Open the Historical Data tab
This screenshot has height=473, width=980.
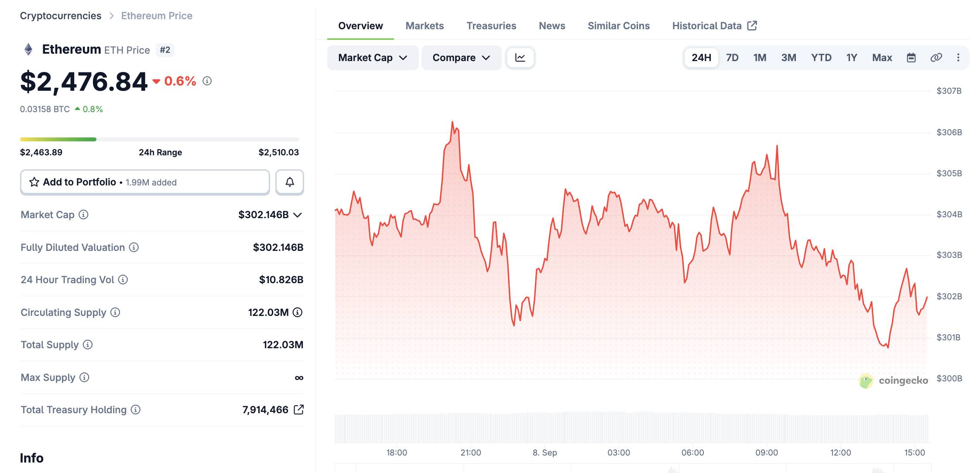click(714, 26)
